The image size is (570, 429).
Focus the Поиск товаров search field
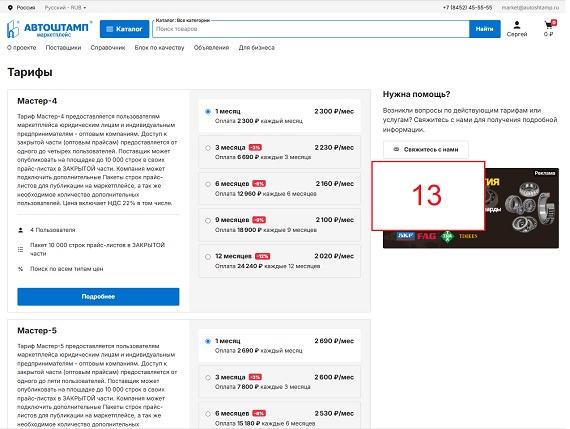(311, 29)
